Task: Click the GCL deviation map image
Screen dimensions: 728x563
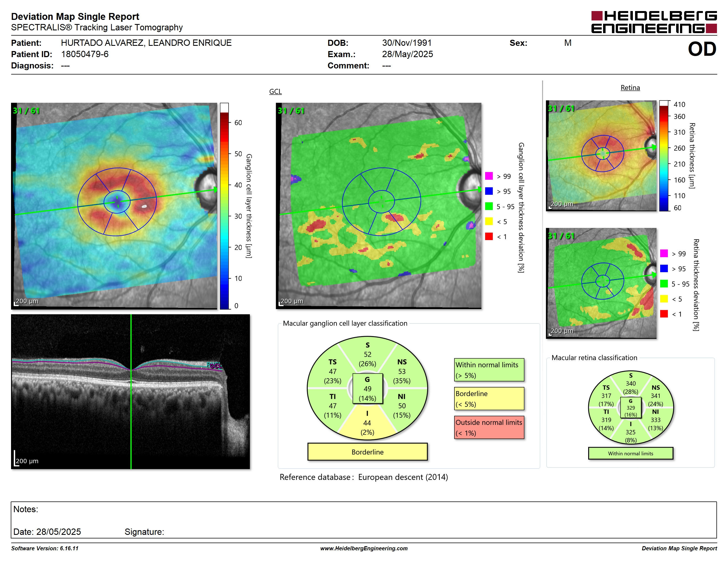Action: click(x=379, y=206)
